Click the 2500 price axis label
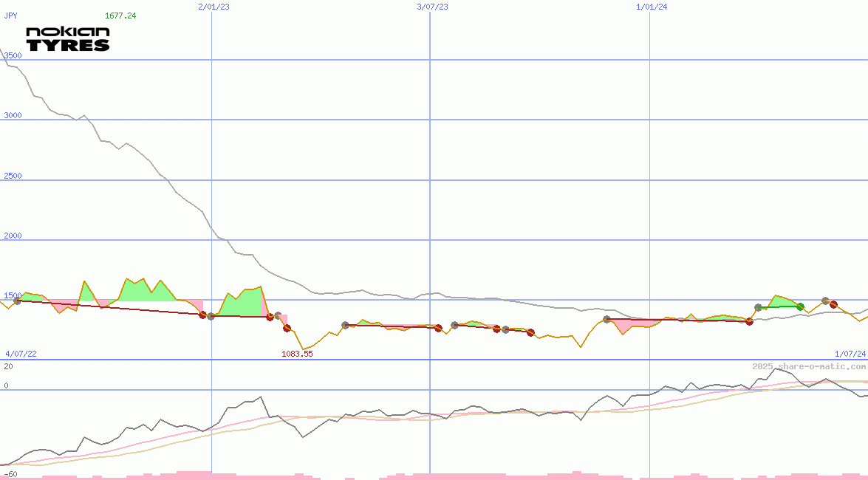 13,176
